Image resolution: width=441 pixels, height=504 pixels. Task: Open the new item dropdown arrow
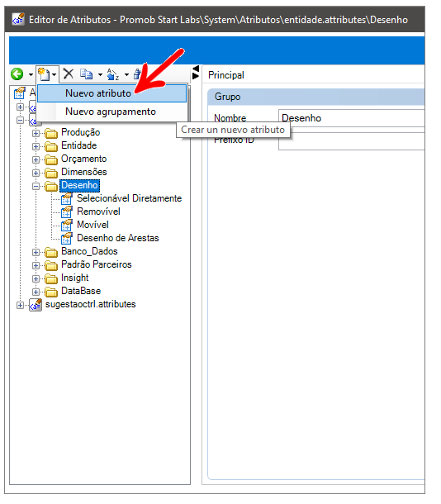pyautogui.click(x=54, y=75)
